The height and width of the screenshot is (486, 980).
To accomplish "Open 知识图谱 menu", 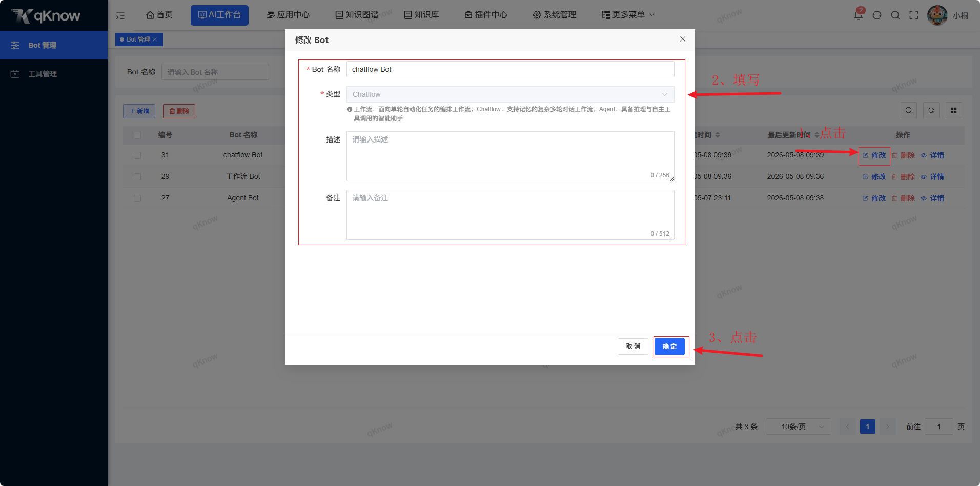I will (x=357, y=15).
